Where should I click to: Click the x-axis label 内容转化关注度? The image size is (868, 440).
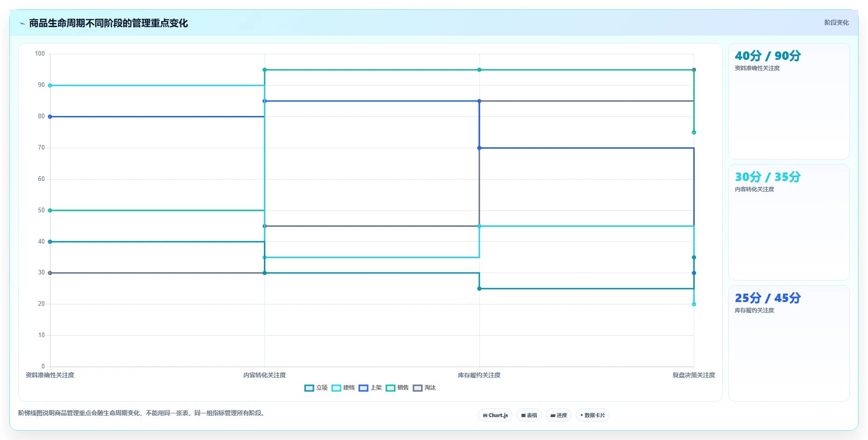264,375
